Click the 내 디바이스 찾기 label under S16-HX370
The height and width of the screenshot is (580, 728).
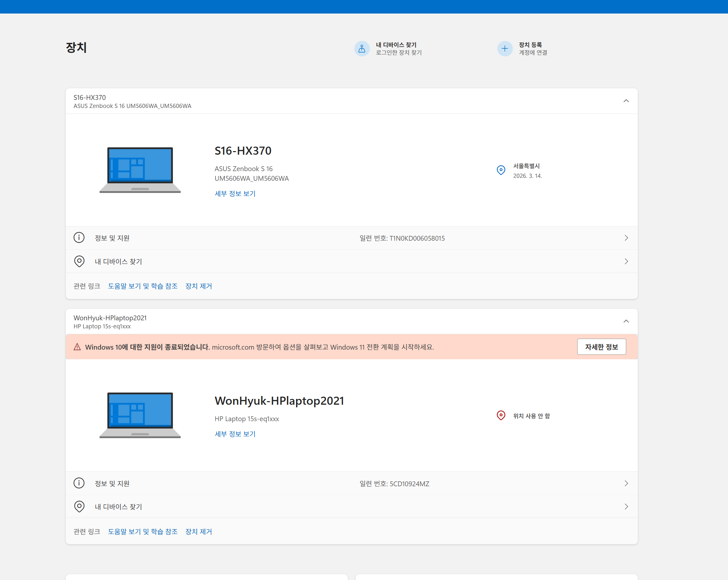pyautogui.click(x=119, y=262)
